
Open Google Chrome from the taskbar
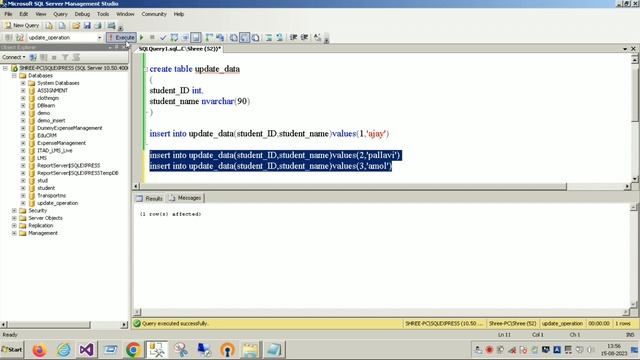point(133,350)
